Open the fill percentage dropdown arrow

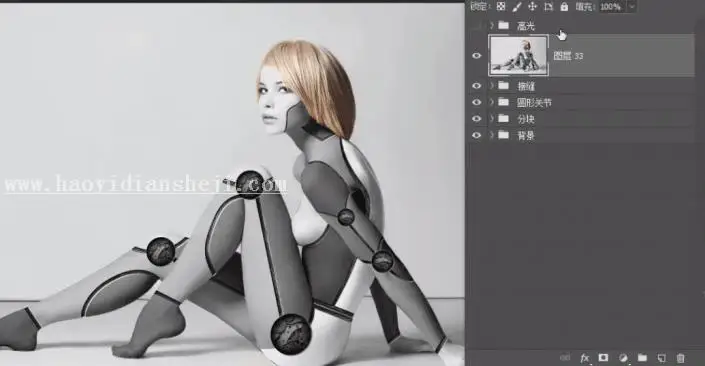pos(632,7)
